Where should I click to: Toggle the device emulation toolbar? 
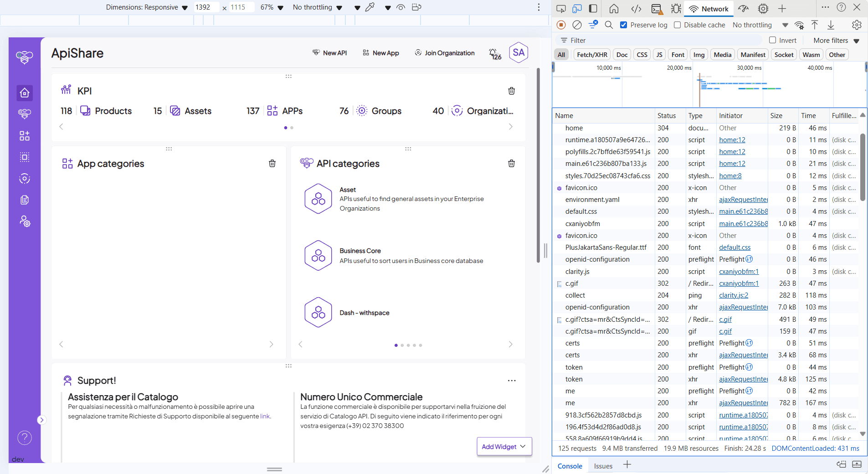click(x=577, y=8)
